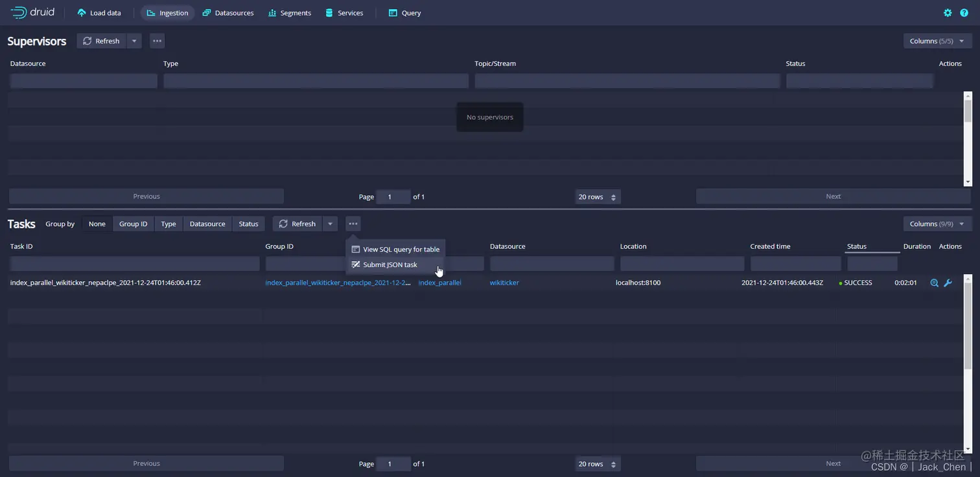Click the Supervisors page number field

point(393,196)
